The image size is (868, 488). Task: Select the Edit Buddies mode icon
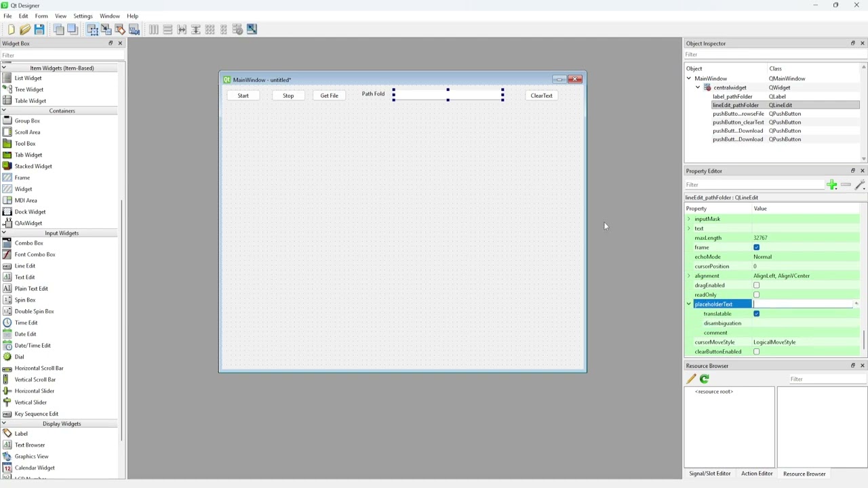click(120, 29)
